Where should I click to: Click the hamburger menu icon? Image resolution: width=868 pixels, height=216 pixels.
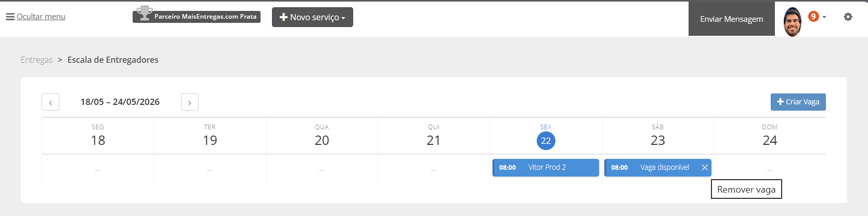pos(10,17)
